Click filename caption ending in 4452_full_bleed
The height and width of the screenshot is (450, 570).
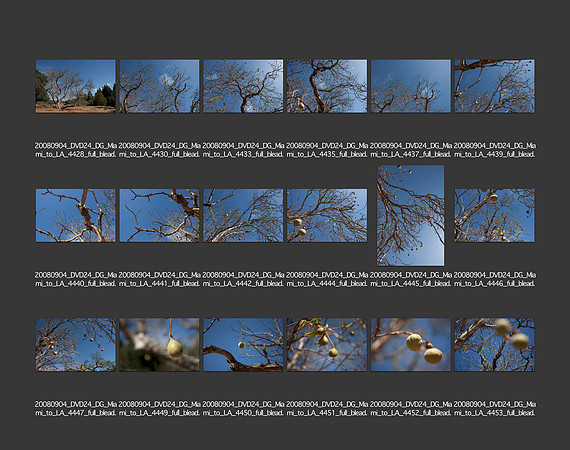[x=411, y=408]
